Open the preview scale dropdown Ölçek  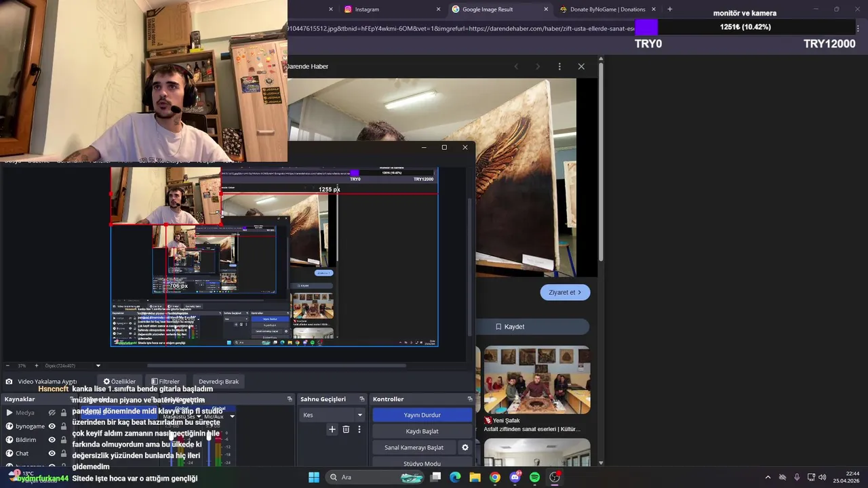coord(73,366)
